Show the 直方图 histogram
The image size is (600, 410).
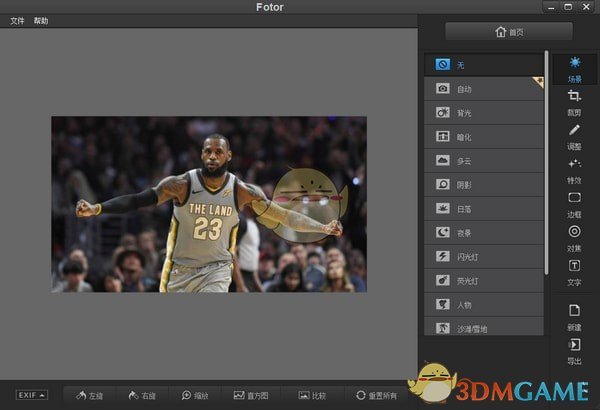pos(251,395)
